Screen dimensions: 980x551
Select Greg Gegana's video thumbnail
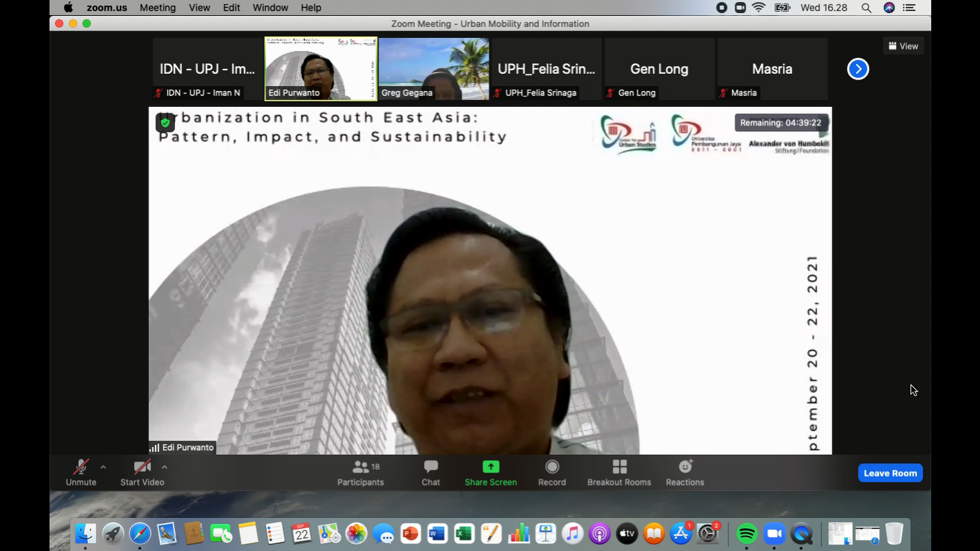434,69
